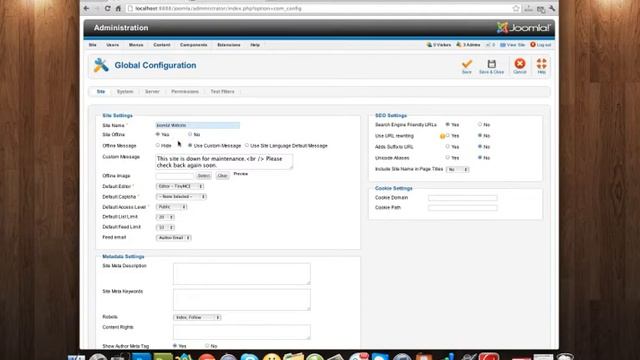Click the Save & Close floppy icon

coord(491,64)
